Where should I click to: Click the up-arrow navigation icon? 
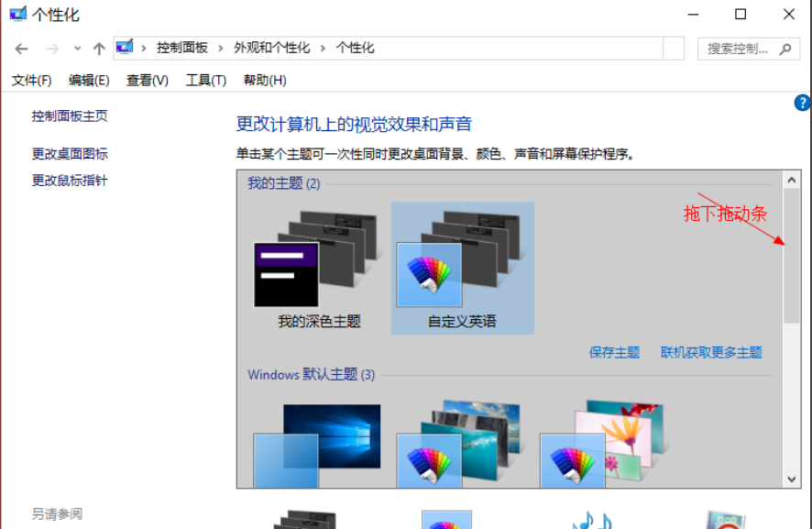coord(99,47)
